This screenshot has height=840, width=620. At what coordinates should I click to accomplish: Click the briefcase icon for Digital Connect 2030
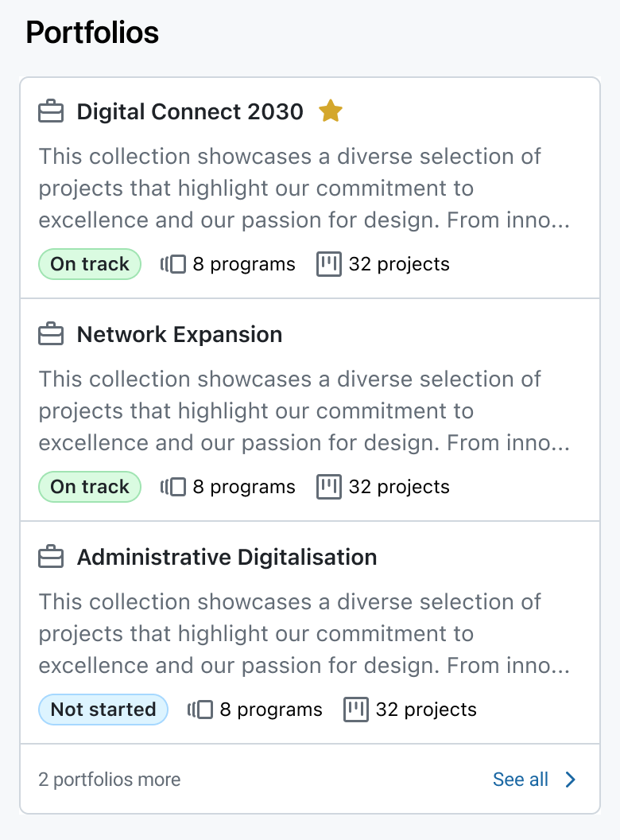pyautogui.click(x=50, y=111)
